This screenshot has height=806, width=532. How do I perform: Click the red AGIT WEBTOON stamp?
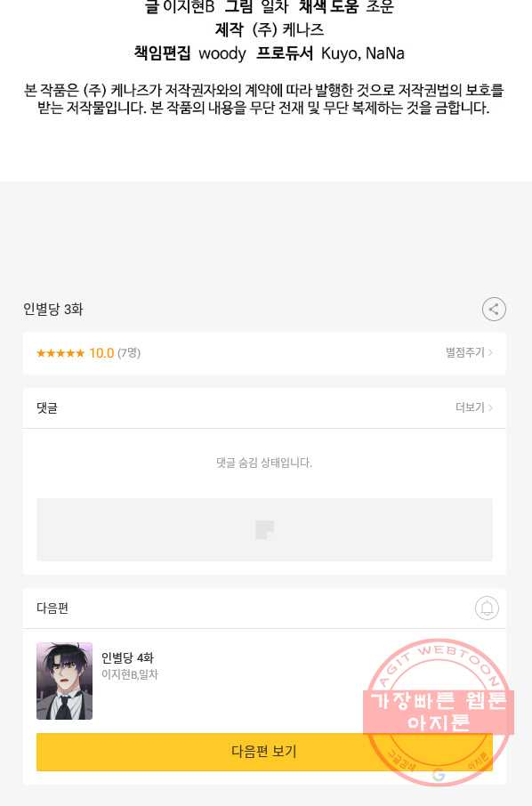click(x=438, y=713)
